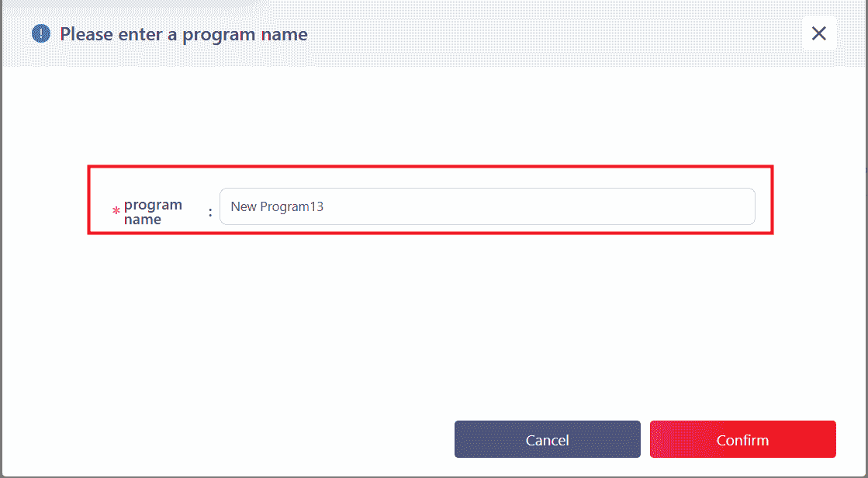Click the word "Confirm" on the red button

click(x=742, y=440)
